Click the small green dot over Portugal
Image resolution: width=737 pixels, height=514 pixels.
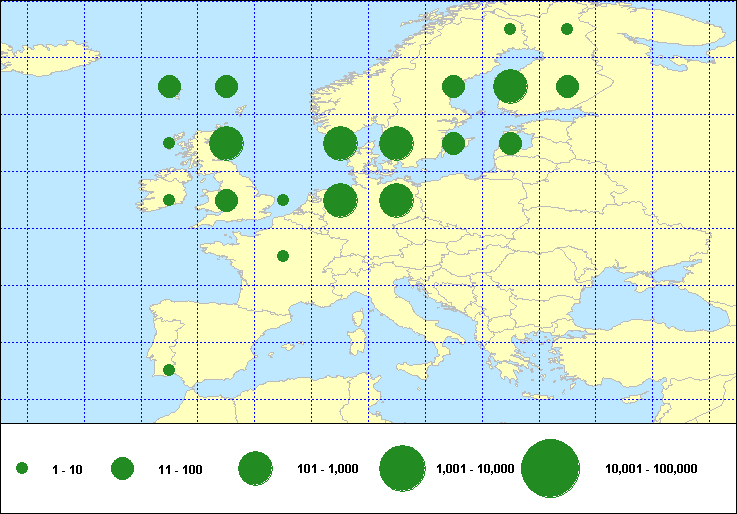coord(169,370)
